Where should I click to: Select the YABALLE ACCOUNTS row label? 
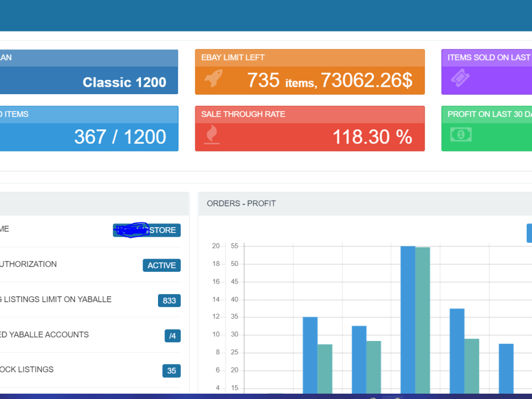[x=44, y=335]
